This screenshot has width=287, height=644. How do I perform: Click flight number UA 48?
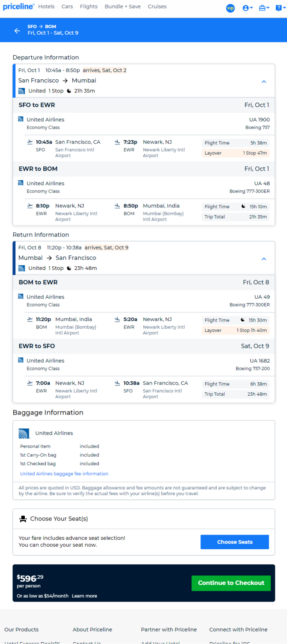[x=262, y=184]
